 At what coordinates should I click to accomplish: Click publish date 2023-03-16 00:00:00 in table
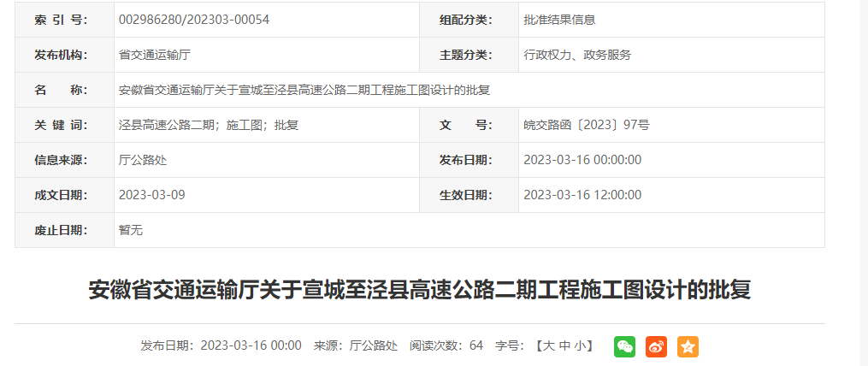582,160
